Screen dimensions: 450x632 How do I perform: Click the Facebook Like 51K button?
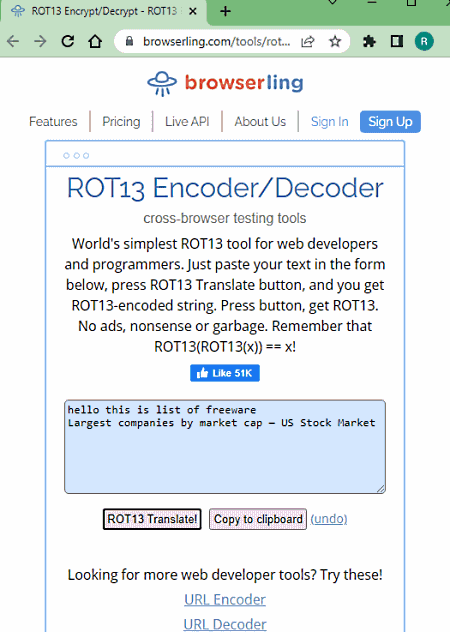click(x=225, y=373)
